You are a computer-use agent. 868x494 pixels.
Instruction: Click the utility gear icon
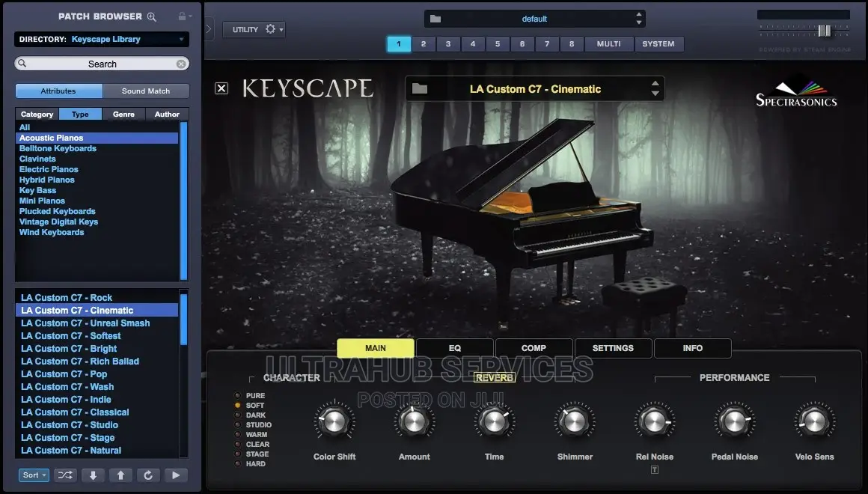[x=270, y=28]
